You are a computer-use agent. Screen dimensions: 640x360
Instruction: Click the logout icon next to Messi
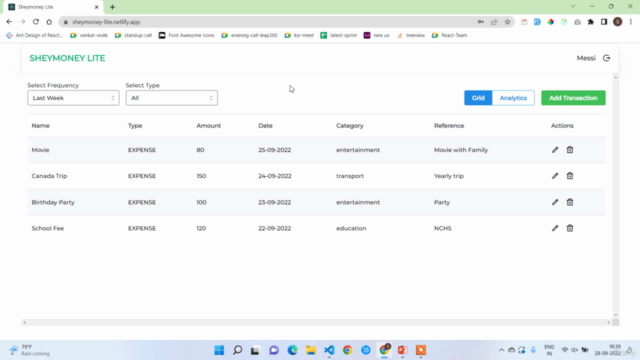pyautogui.click(x=607, y=58)
